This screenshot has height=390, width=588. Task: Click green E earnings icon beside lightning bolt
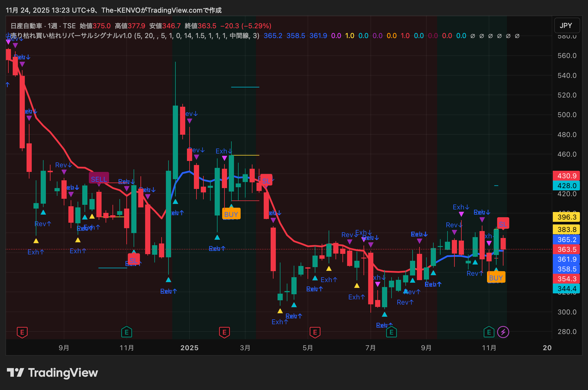coord(489,332)
